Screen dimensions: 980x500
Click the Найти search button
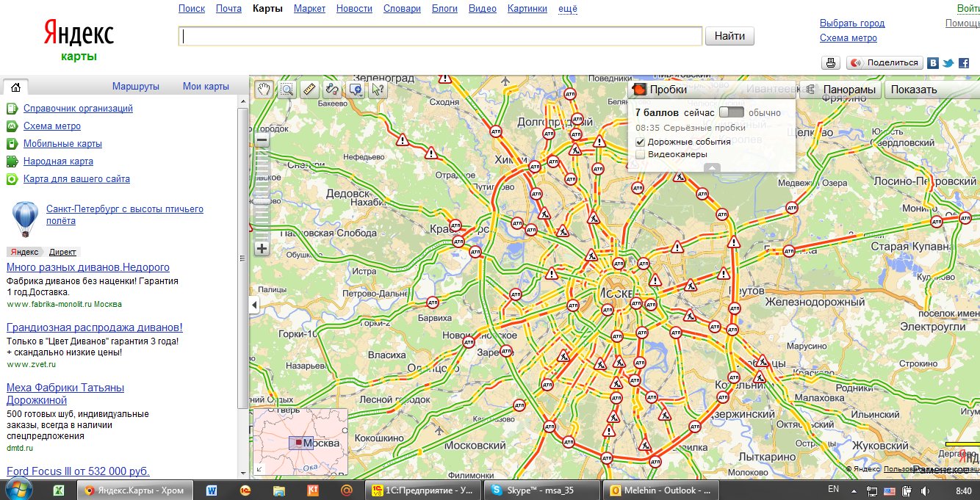click(x=729, y=36)
